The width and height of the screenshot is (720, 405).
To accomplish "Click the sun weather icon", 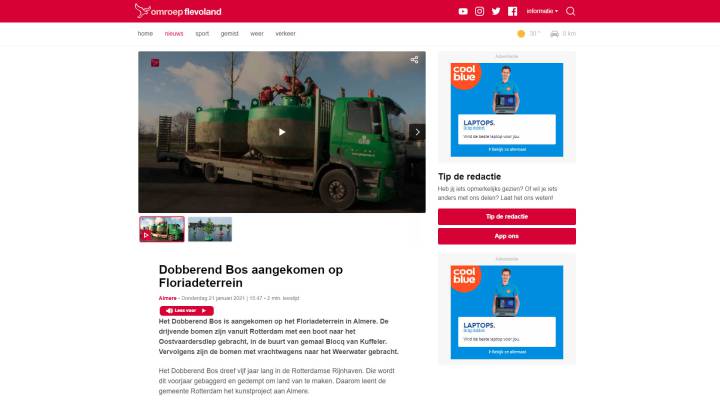I will click(521, 33).
